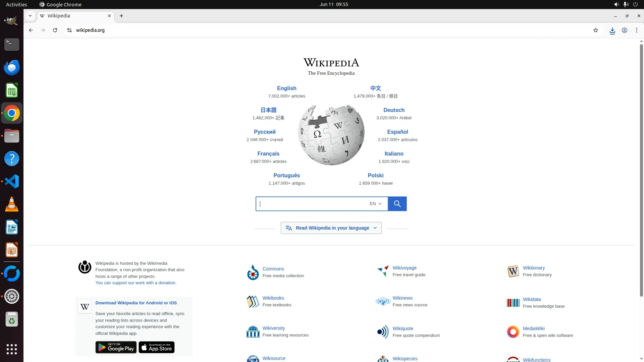Click the Wikiquote logo icon

click(383, 332)
